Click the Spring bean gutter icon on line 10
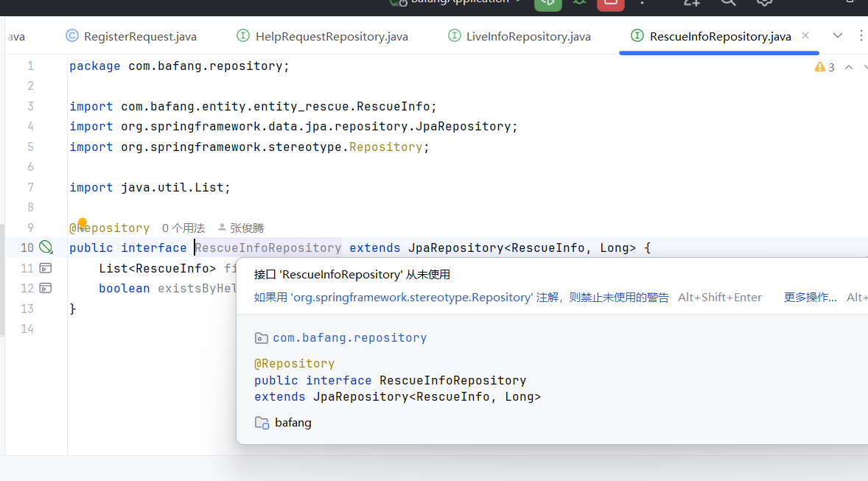 (x=46, y=247)
